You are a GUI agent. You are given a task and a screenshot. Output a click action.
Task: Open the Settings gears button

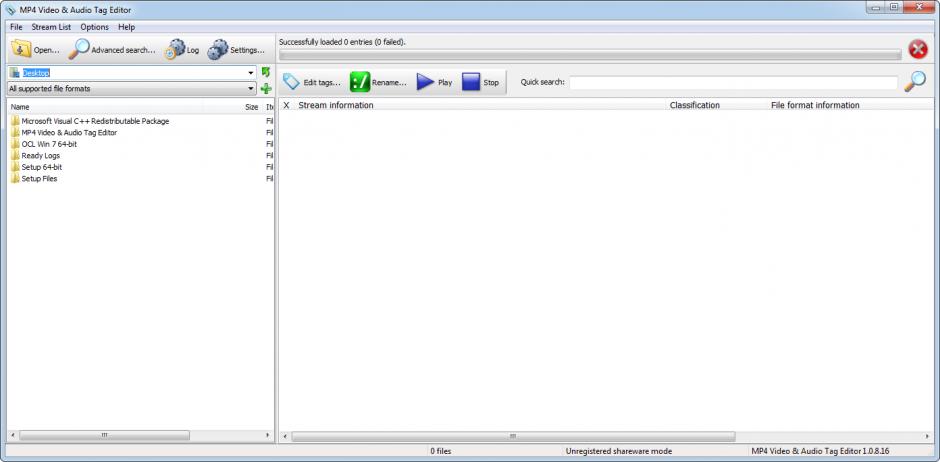click(x=236, y=50)
